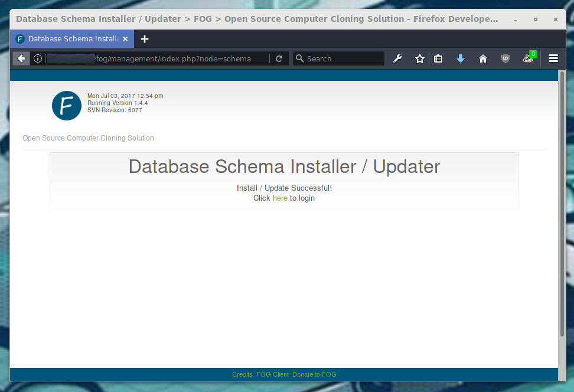This screenshot has height=392, width=574.
Task: Navigate back with the arrow button
Action: point(21,58)
